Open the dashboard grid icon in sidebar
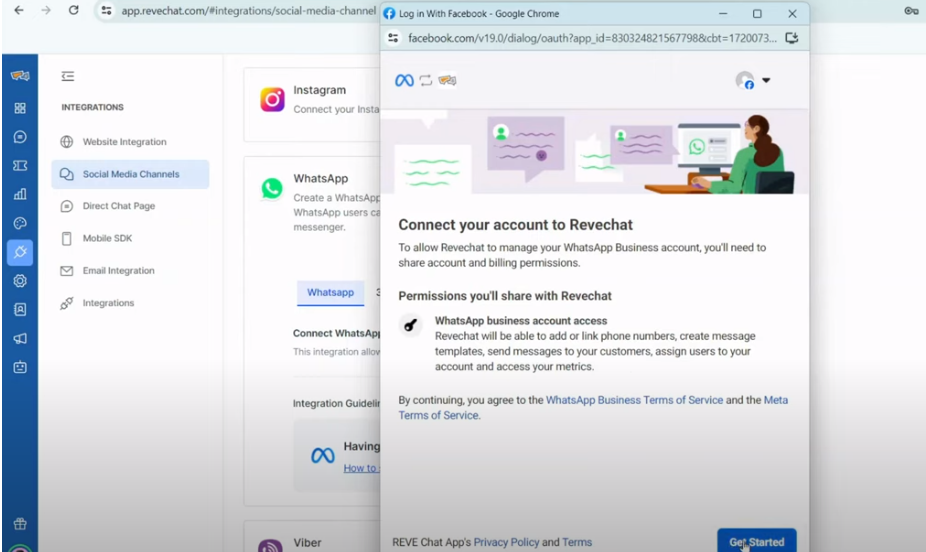 [20, 108]
